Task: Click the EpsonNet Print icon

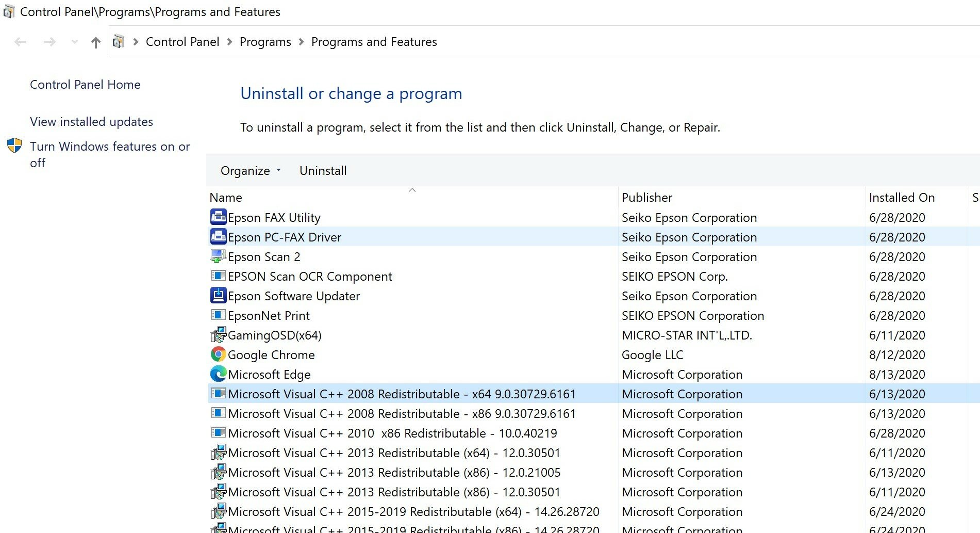Action: click(x=219, y=315)
